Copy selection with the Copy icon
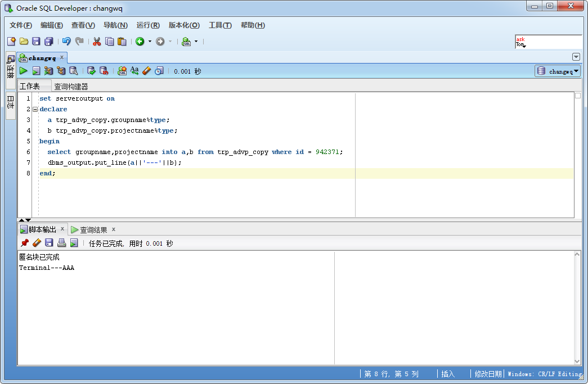The image size is (588, 384). 110,41
